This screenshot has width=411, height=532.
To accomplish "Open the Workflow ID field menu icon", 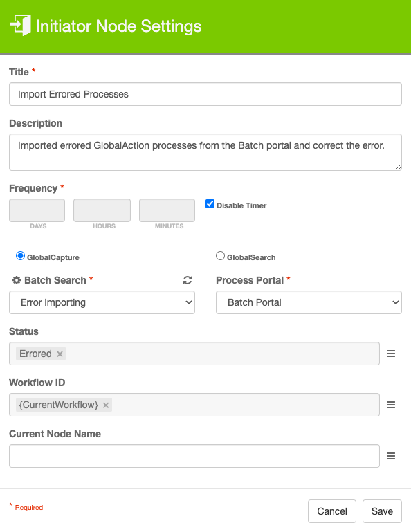I will (x=391, y=405).
